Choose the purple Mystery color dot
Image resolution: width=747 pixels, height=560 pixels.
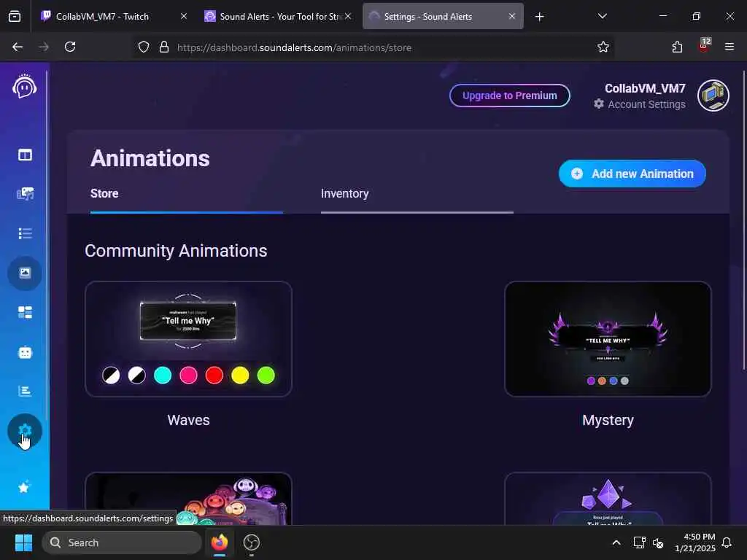pyautogui.click(x=591, y=381)
